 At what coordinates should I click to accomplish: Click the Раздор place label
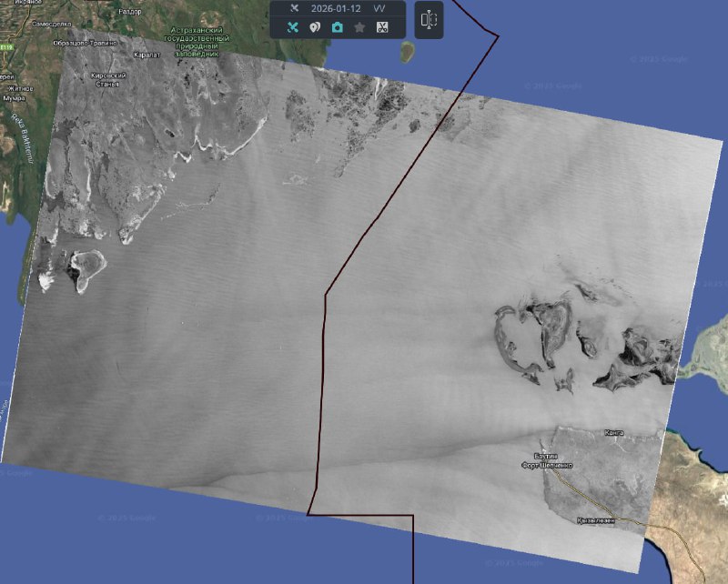click(130, 11)
